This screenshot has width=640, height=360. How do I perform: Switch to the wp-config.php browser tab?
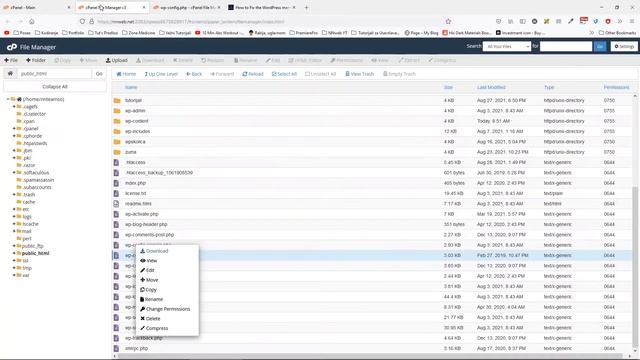187,7
